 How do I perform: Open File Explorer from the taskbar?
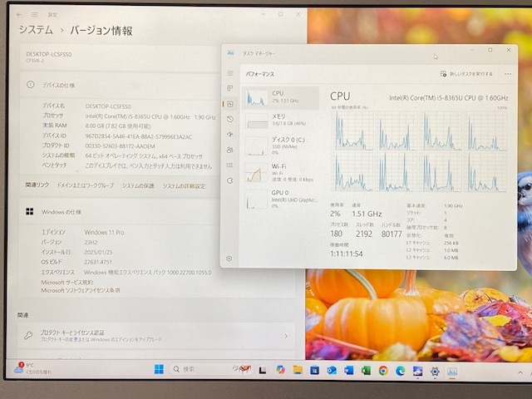pyautogui.click(x=298, y=370)
